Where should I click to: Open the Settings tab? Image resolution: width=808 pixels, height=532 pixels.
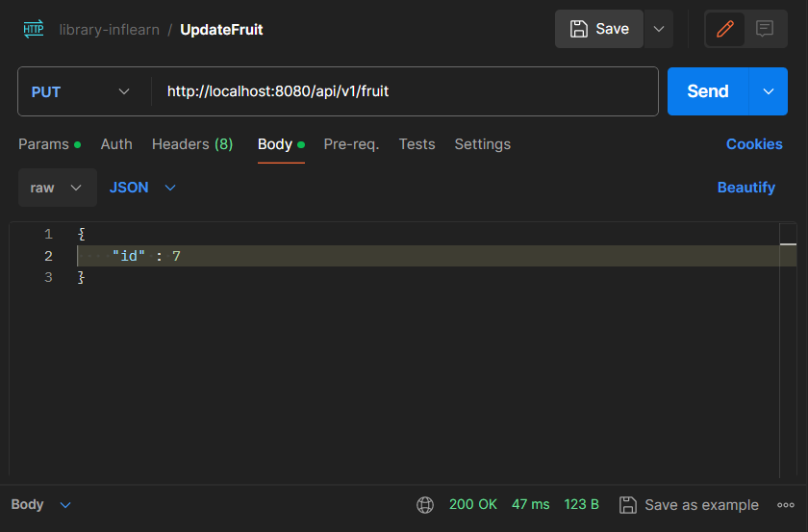482,144
